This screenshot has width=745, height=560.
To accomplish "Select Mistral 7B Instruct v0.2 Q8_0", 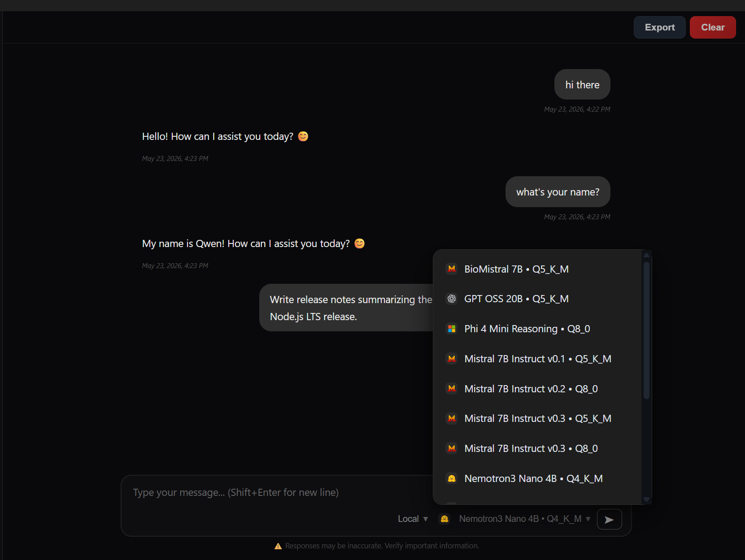I will click(537, 389).
